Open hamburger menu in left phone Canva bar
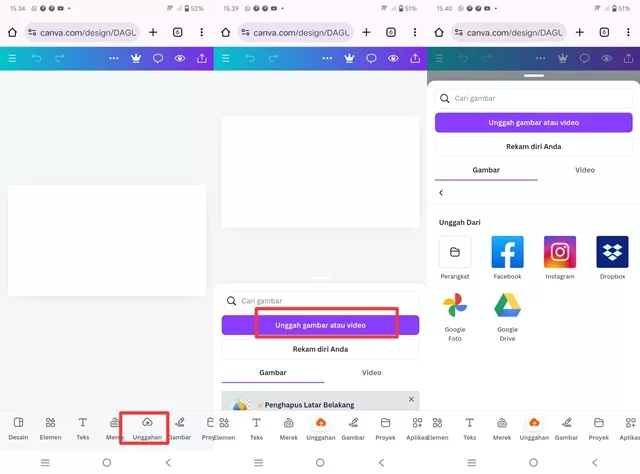Screen dimensions: 640x474 tap(12, 58)
